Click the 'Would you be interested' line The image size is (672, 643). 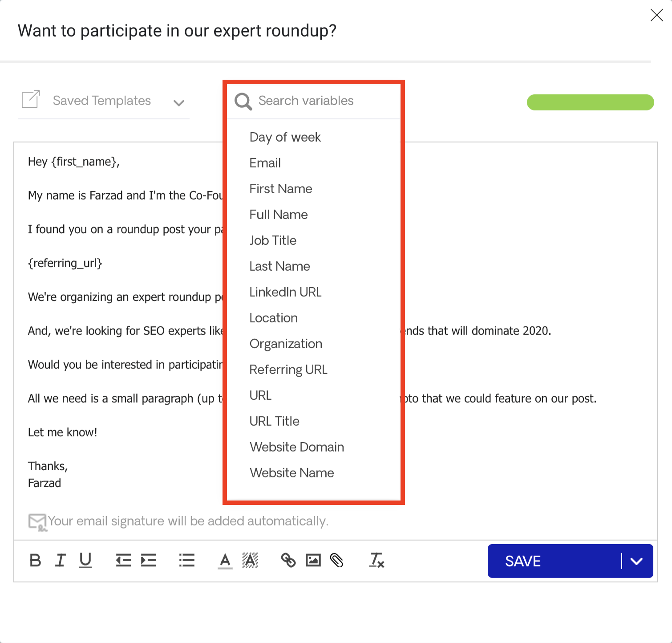[x=125, y=365]
